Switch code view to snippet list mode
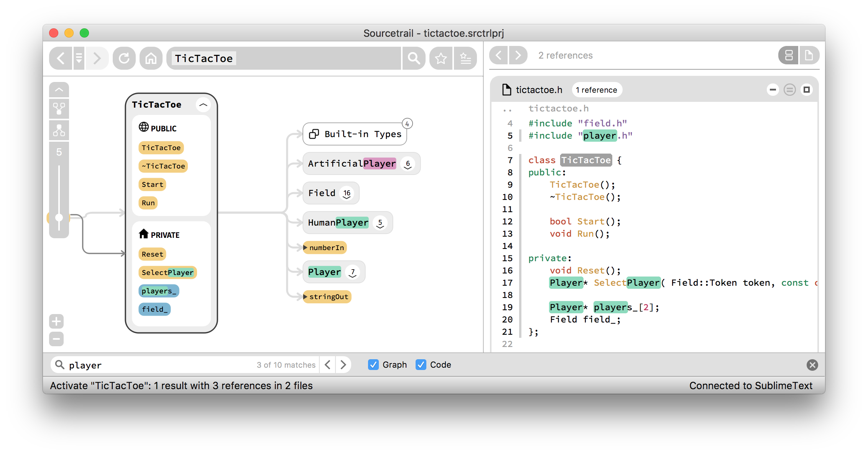Image resolution: width=868 pixels, height=455 pixels. pyautogui.click(x=789, y=56)
